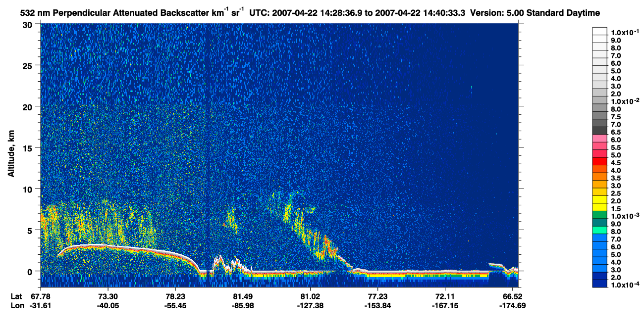Click longitude value -174.69
The image size is (644, 330).
[512, 305]
